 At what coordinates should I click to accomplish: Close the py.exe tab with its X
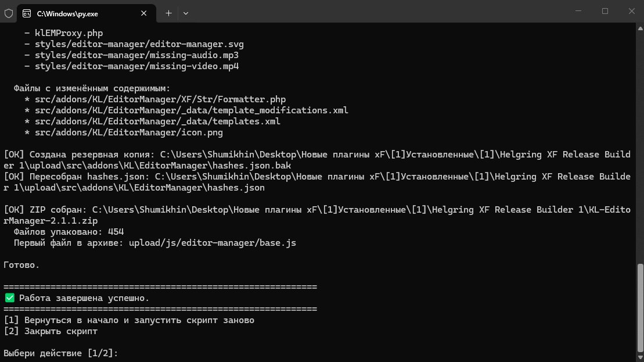click(144, 13)
